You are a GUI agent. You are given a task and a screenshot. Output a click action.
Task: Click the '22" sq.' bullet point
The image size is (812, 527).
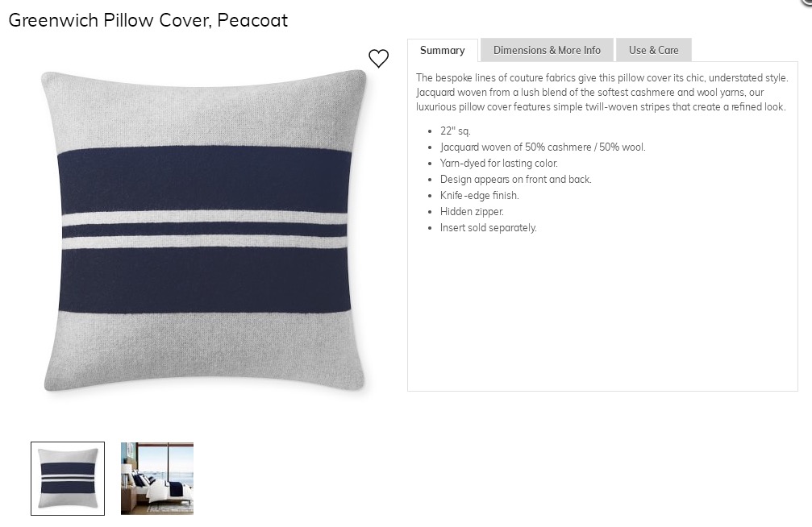click(455, 131)
